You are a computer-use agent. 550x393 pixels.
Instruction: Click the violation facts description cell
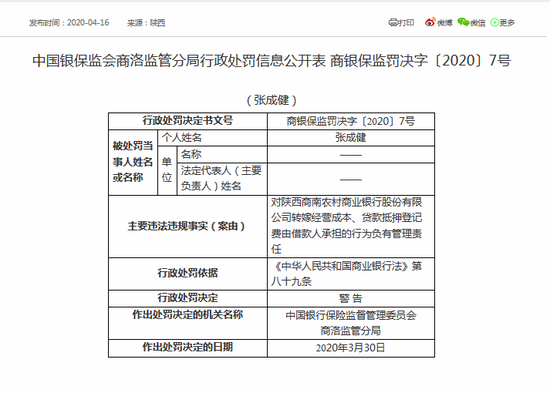(351, 226)
